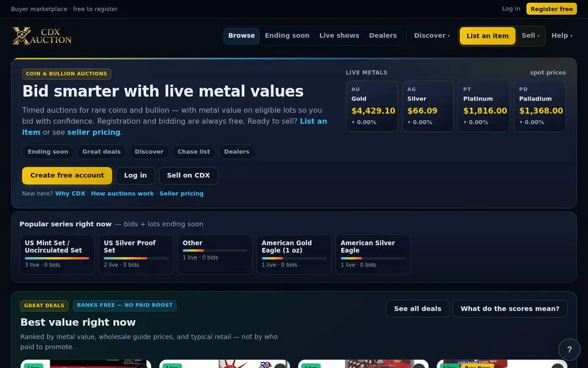Open US Mint Set / Uncirculated Set series
Viewport: 588px width, 368px height.
click(57, 255)
